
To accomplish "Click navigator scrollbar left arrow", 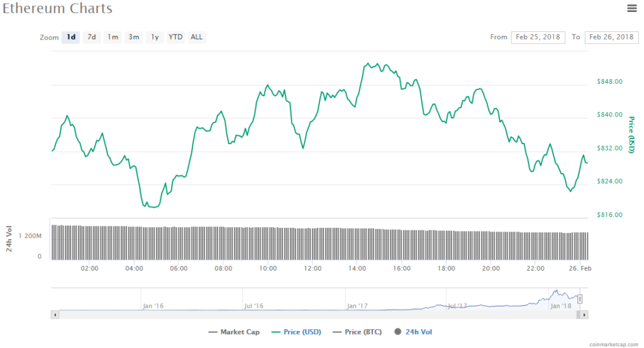I will click(55, 314).
